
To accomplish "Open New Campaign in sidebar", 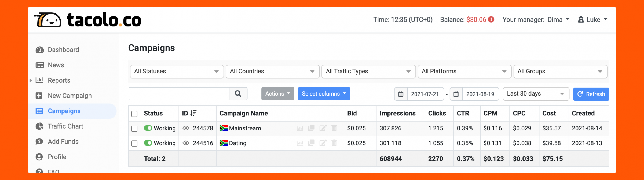I will click(x=70, y=96).
